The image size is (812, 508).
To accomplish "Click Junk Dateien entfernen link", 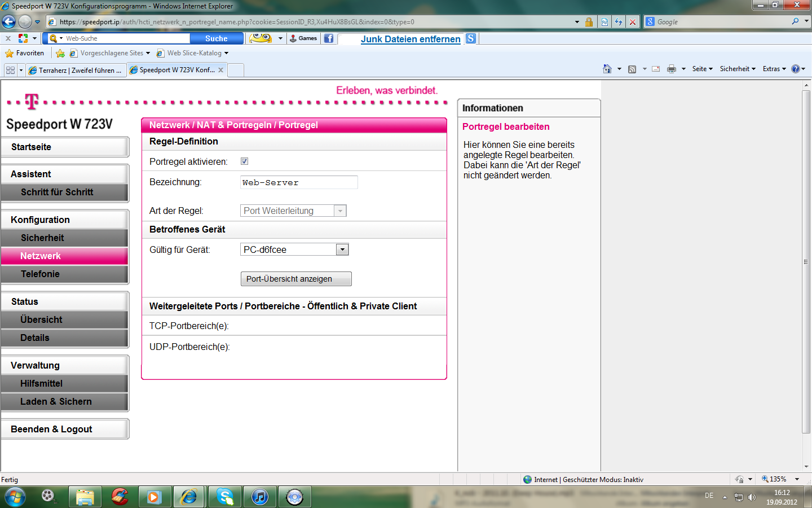I will coord(411,39).
